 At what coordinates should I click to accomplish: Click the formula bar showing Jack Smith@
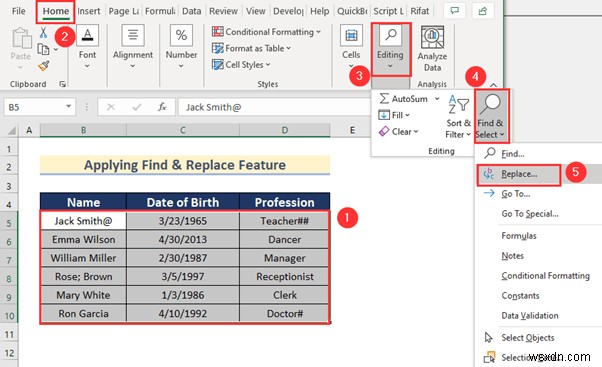(274, 107)
